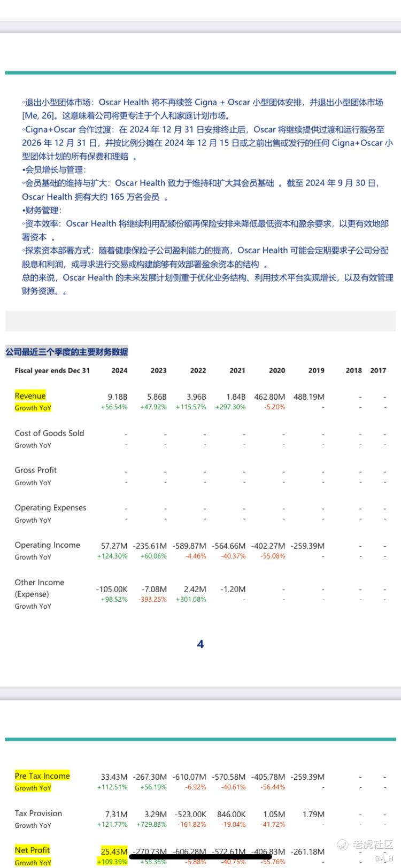Select other income value -7.08M

coord(154,590)
